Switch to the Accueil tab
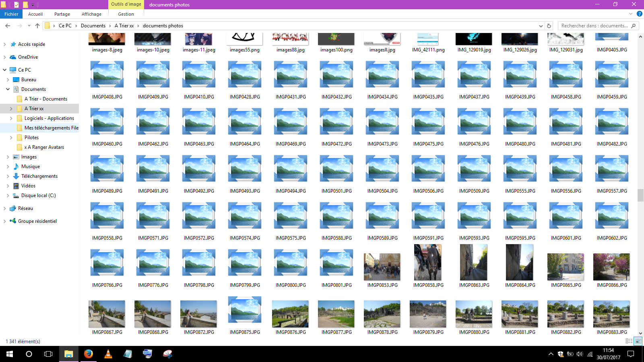This screenshot has width=644, height=362. 35,14
